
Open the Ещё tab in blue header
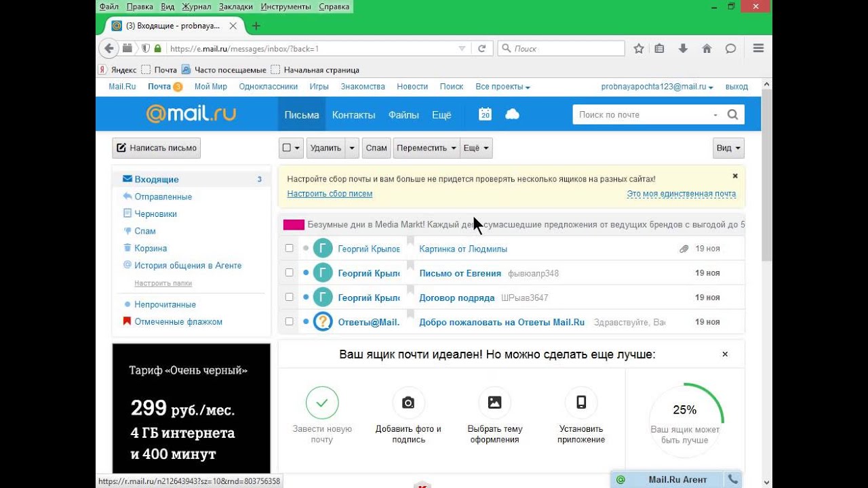coord(441,115)
